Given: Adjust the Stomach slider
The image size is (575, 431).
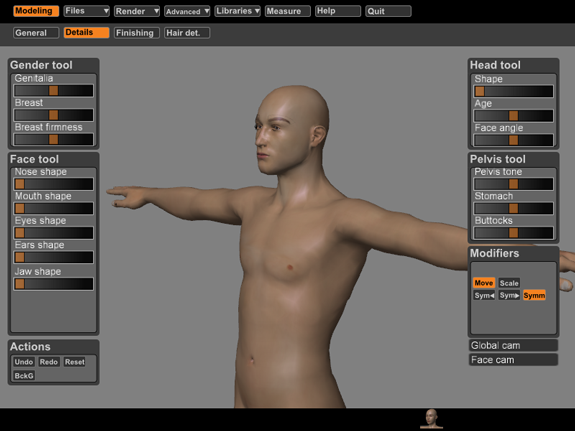Looking at the screenshot, I should (513, 208).
